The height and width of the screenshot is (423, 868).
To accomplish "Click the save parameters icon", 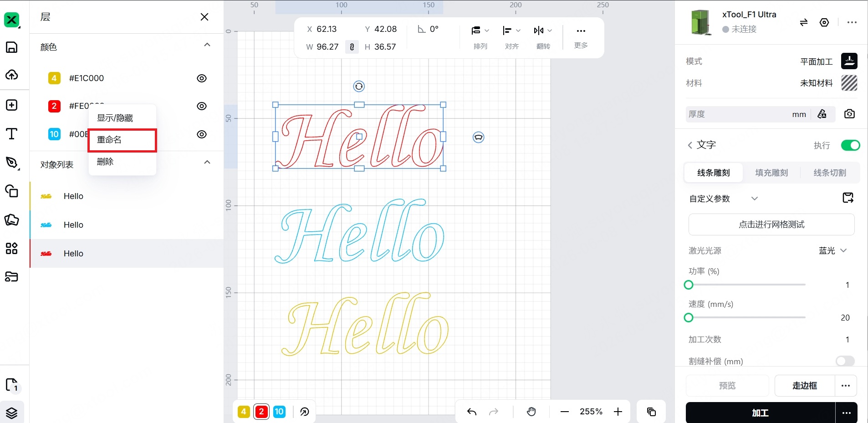I will pos(848,198).
